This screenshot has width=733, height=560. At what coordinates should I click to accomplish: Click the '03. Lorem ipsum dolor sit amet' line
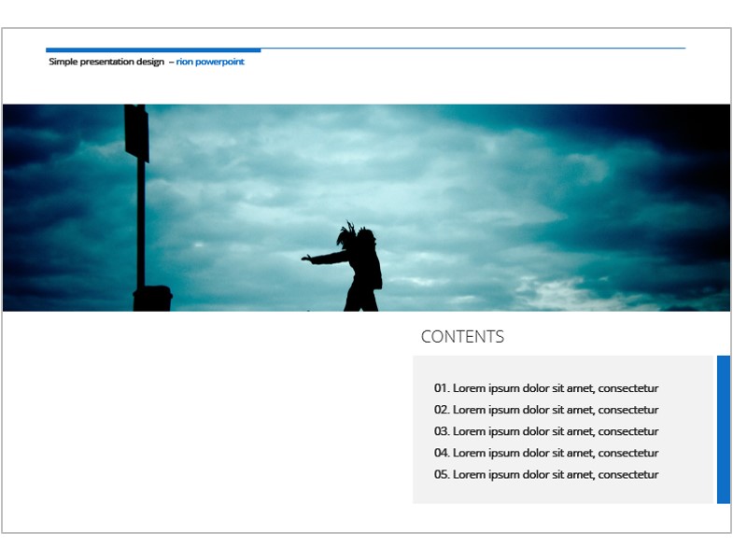point(546,431)
